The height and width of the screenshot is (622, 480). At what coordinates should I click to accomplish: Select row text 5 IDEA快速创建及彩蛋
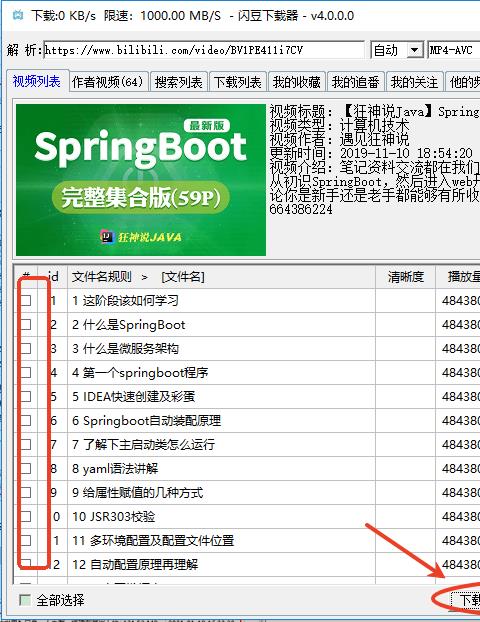coord(133,397)
